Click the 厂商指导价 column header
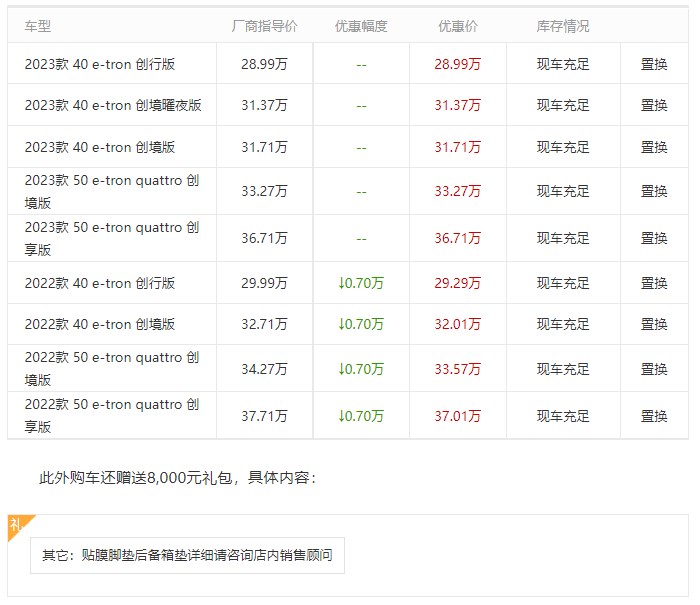This screenshot has height=605, width=700. pyautogui.click(x=264, y=26)
